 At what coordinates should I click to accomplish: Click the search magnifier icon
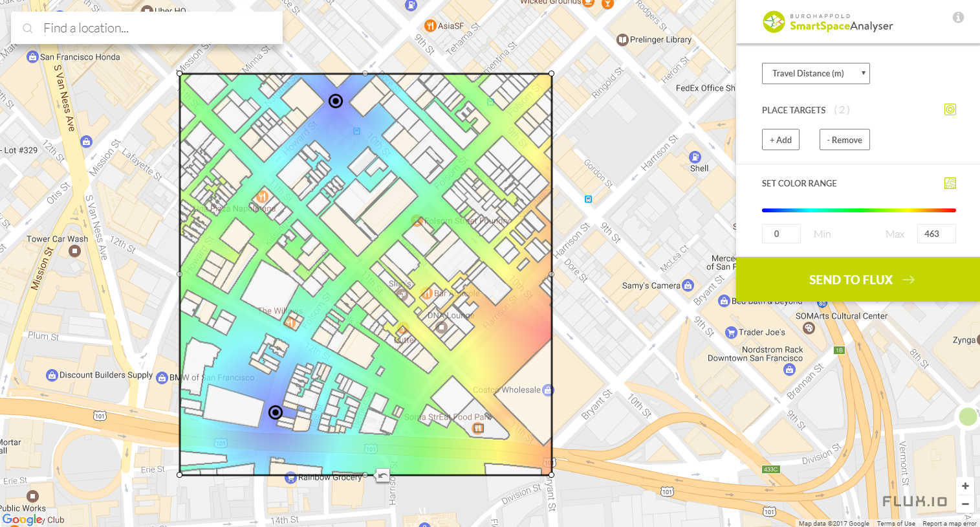(x=27, y=28)
